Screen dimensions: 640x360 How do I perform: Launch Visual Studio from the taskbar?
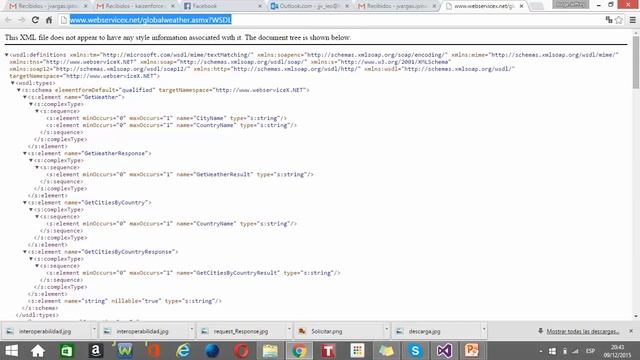click(444, 351)
